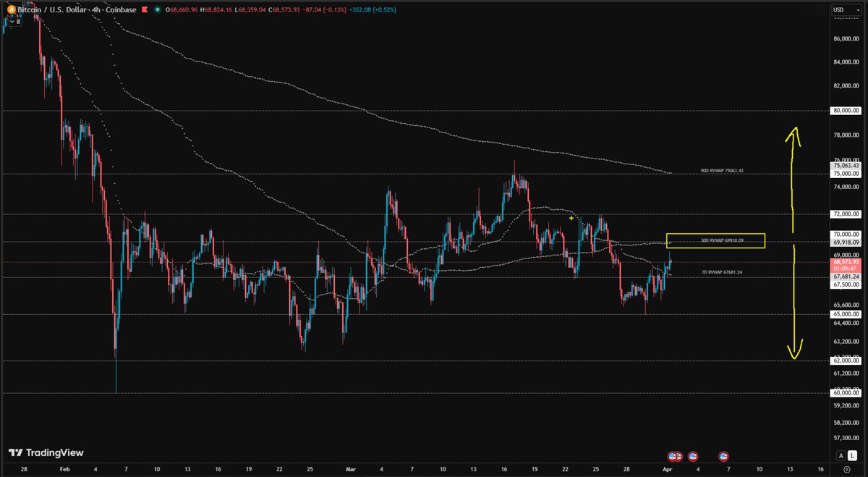Click the 75,000.00 price axis label

click(846, 174)
